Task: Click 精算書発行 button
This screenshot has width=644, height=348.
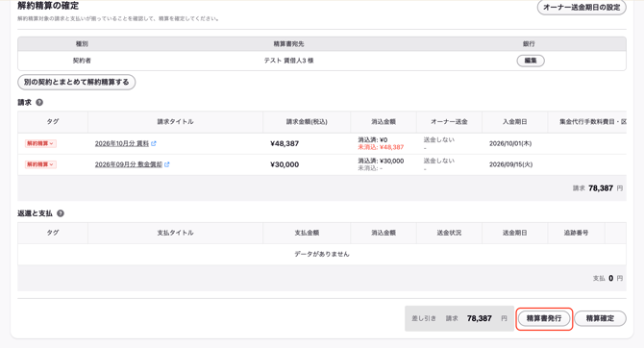Action: (x=544, y=318)
